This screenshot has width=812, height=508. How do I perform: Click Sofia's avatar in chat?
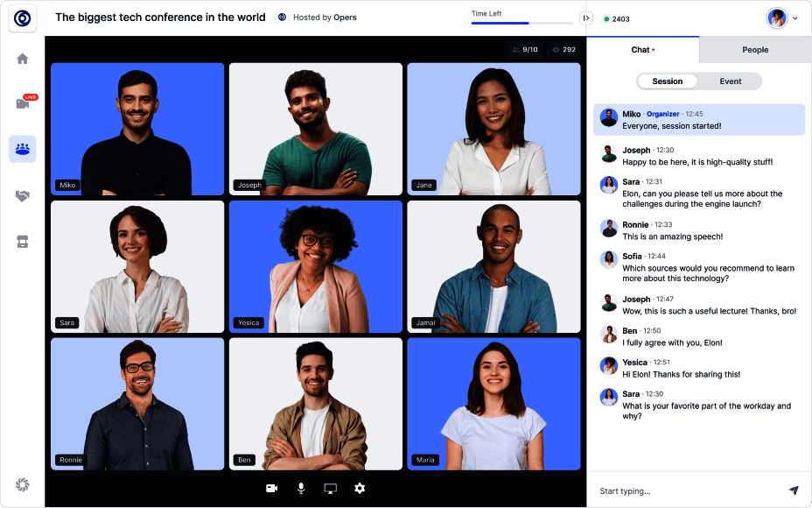point(608,260)
